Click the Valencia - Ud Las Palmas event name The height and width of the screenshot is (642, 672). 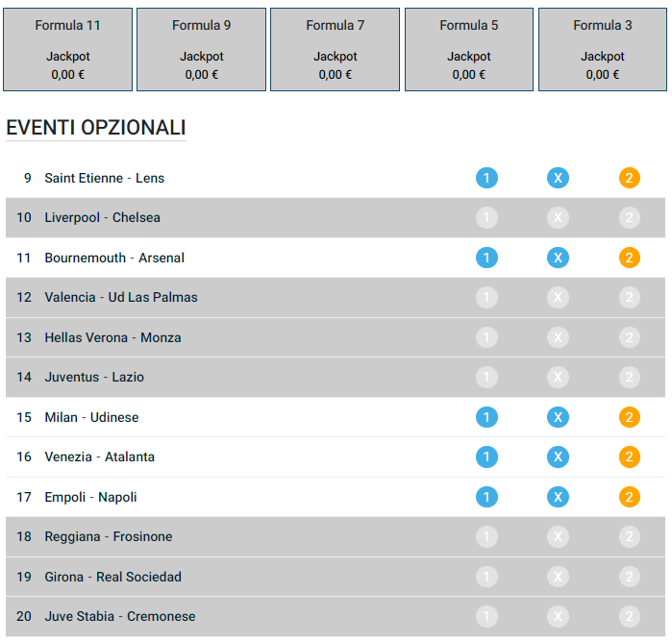click(121, 297)
